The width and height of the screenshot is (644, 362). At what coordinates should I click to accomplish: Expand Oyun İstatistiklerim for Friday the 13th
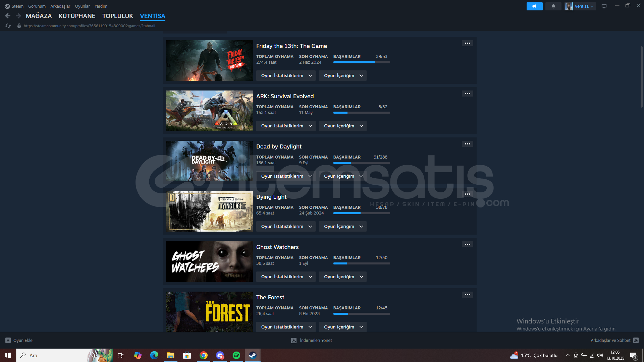coord(286,76)
